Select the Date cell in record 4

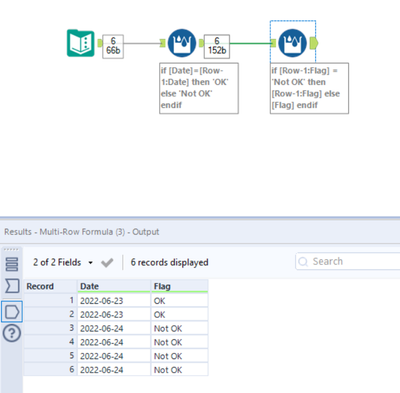point(114,342)
